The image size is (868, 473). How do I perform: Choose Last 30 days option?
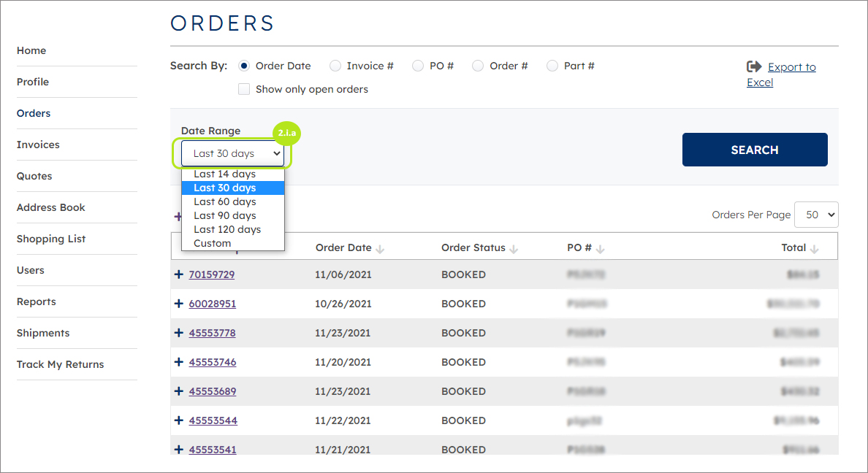tap(233, 188)
